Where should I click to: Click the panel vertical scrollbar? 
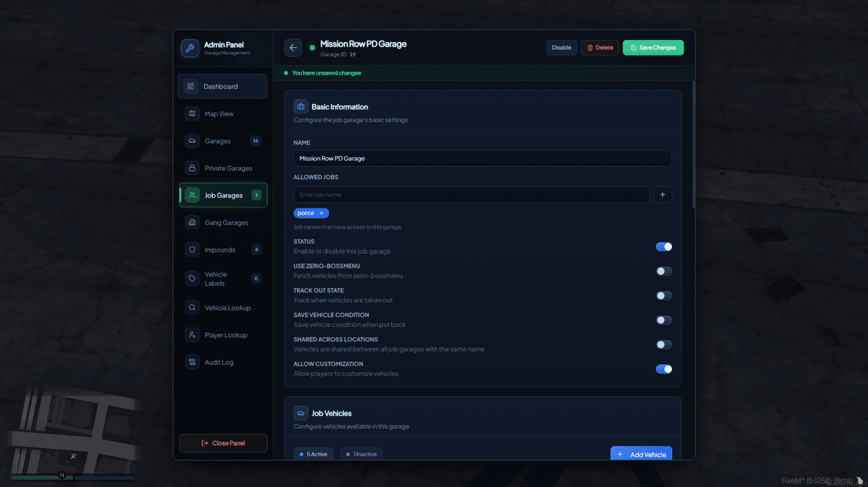coord(693,144)
